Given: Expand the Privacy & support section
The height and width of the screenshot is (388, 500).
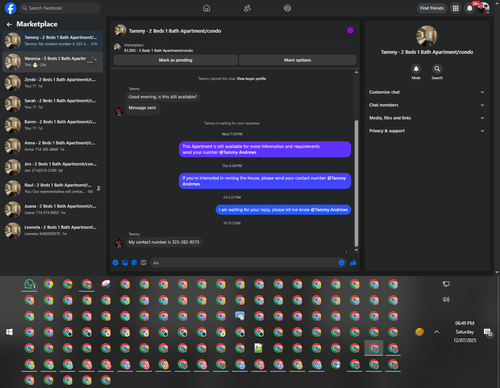Looking at the screenshot, I should point(427,131).
